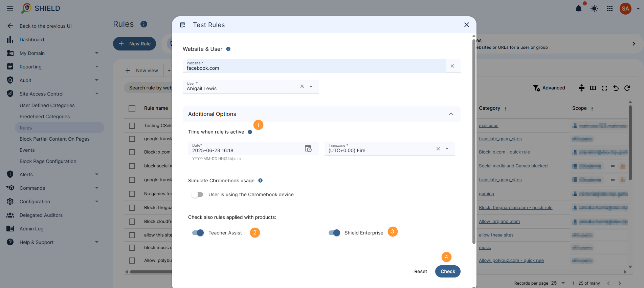
Task: Open the notifications bell
Action: [579, 8]
